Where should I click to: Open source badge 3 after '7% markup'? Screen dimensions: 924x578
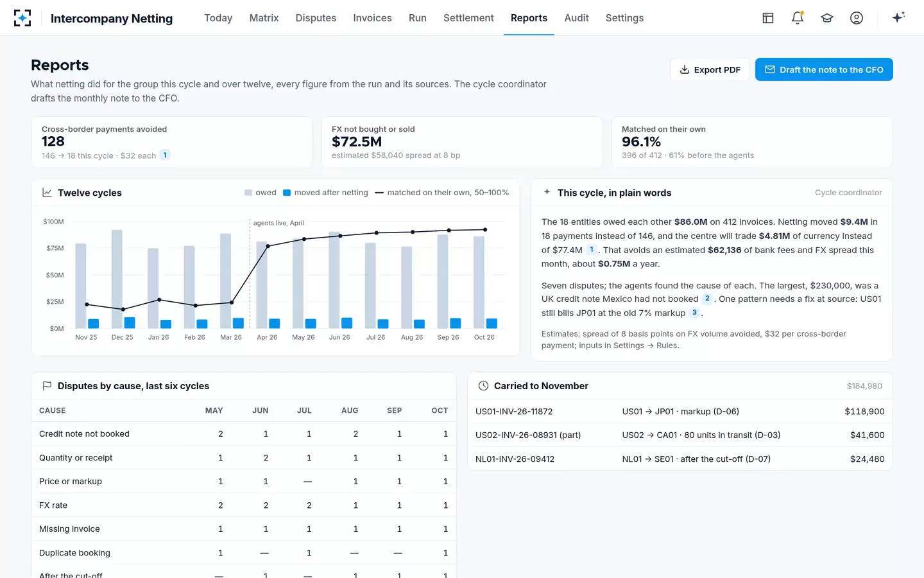pos(694,313)
